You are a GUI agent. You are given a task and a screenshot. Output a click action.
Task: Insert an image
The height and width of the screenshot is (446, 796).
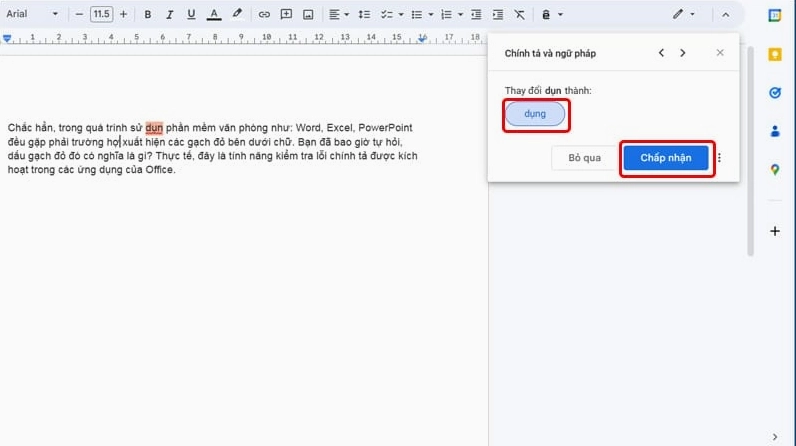308,15
